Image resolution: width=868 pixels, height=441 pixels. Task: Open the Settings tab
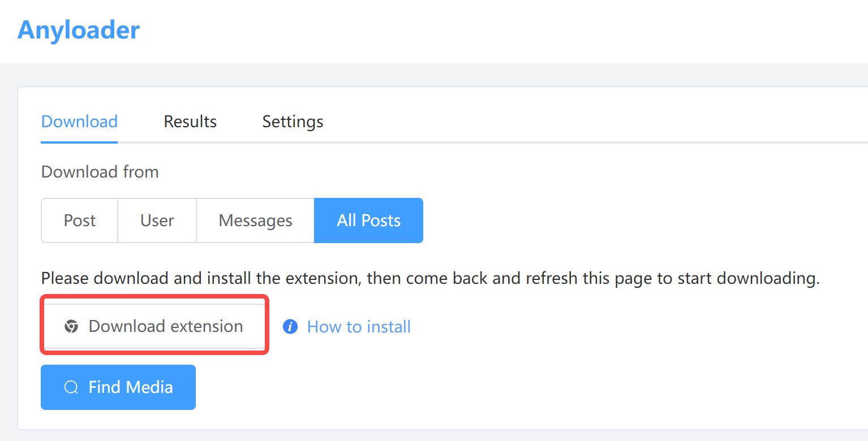click(293, 122)
